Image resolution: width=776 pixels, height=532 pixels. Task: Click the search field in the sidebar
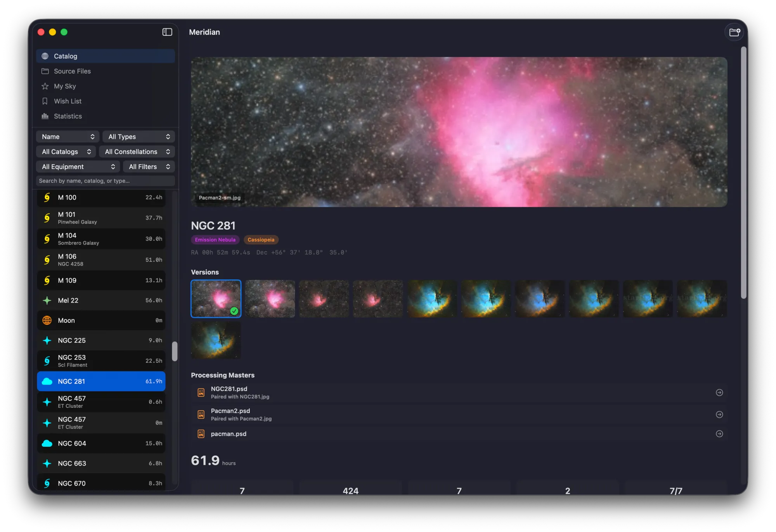(x=105, y=180)
